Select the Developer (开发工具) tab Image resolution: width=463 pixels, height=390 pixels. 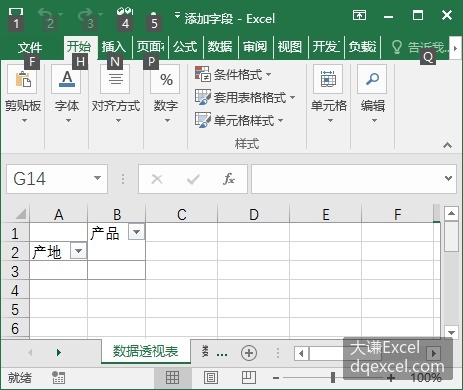click(x=326, y=47)
